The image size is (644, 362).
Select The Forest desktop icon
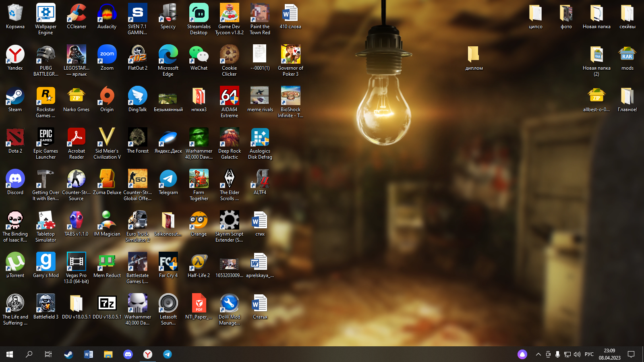[138, 141]
